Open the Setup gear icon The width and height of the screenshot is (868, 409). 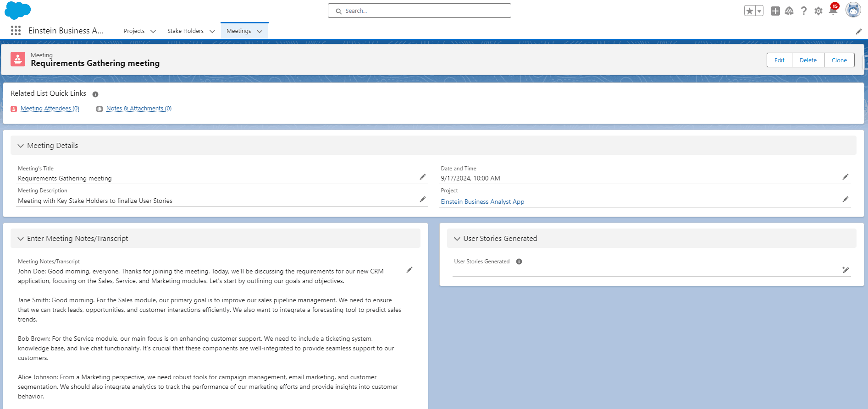point(818,11)
